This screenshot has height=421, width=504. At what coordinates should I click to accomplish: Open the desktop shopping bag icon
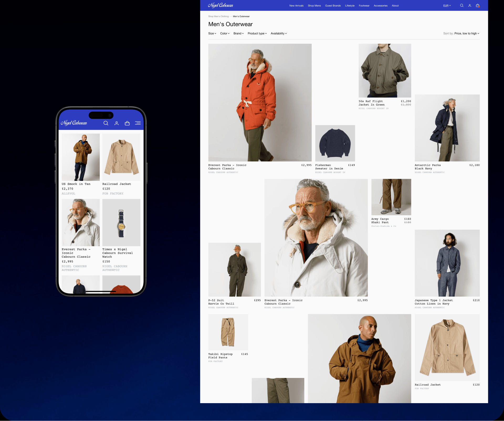(477, 6)
